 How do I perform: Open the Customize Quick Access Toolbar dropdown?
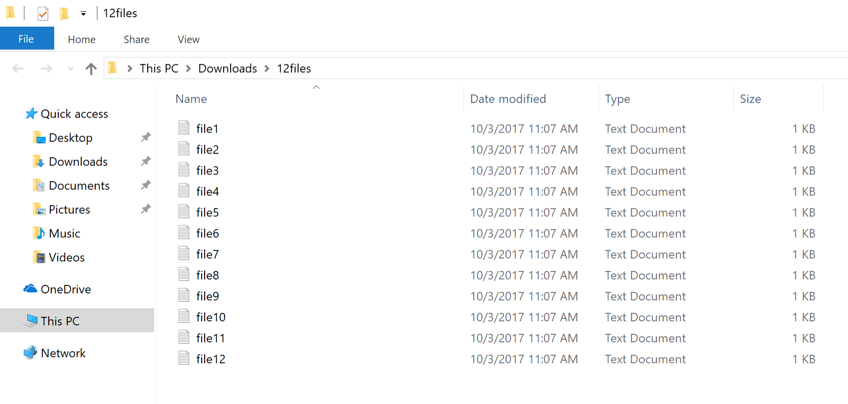click(x=83, y=14)
